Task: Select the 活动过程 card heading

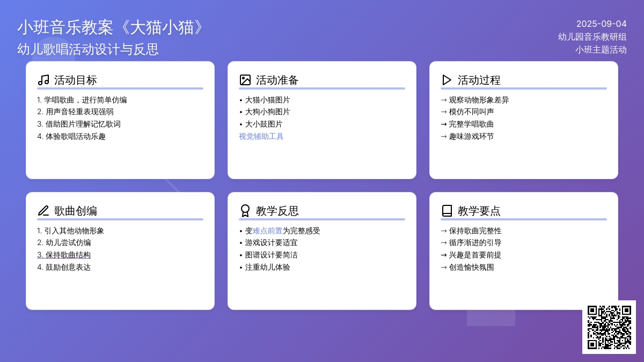Action: [x=479, y=80]
